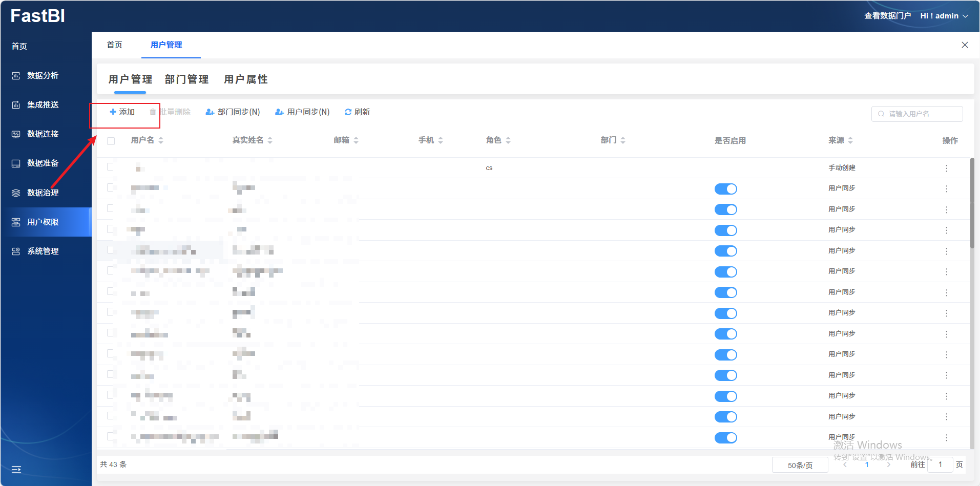
Task: Open the 50条/页 page size dropdown
Action: click(800, 465)
